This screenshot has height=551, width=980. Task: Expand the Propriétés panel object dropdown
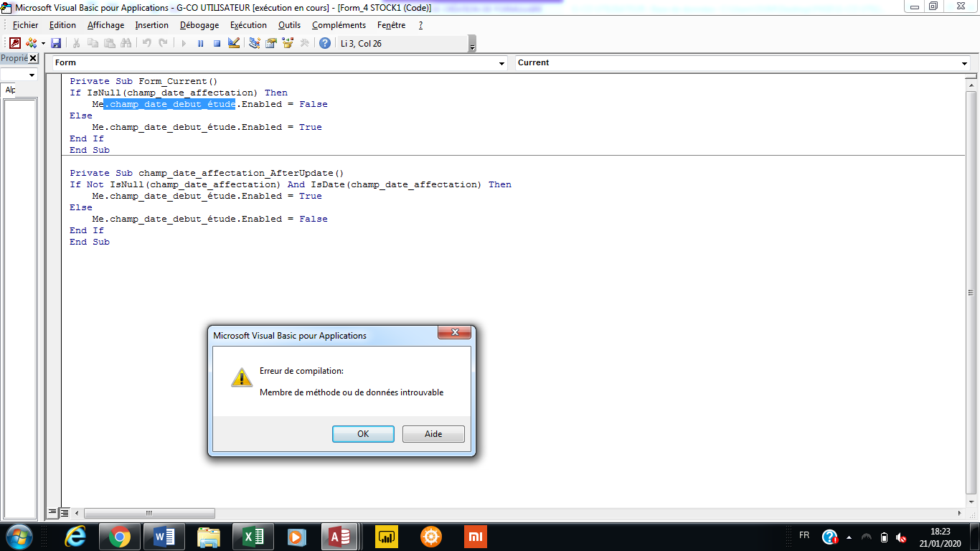(32, 75)
